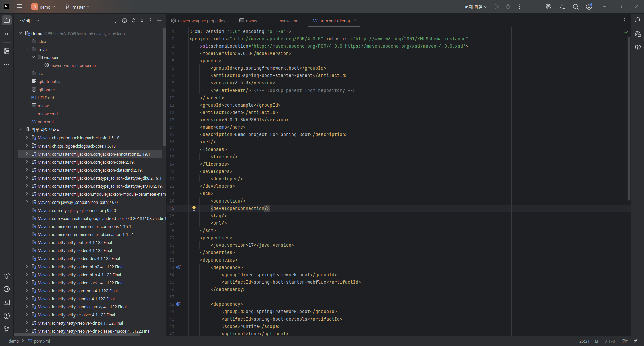Collapse the wrapper folder
Viewport: 644px width, 346px height.
click(33, 57)
